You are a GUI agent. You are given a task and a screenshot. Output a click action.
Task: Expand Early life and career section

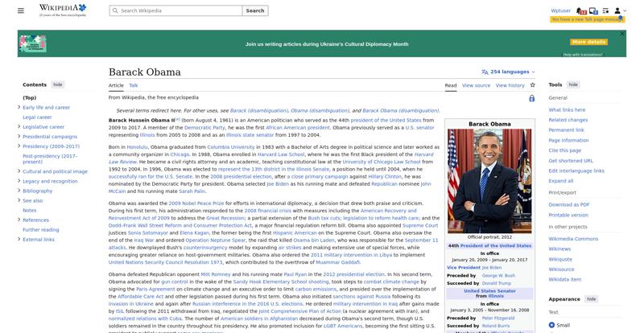coord(19,107)
